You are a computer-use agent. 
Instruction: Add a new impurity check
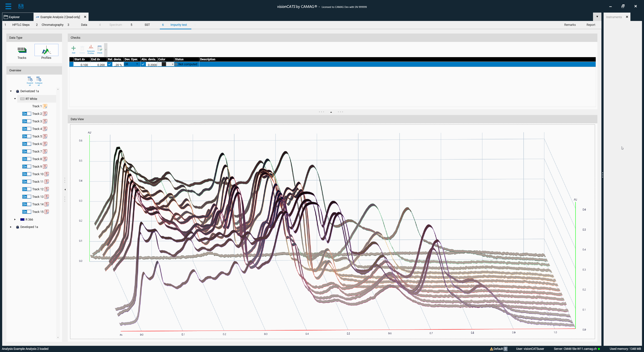(x=73, y=49)
